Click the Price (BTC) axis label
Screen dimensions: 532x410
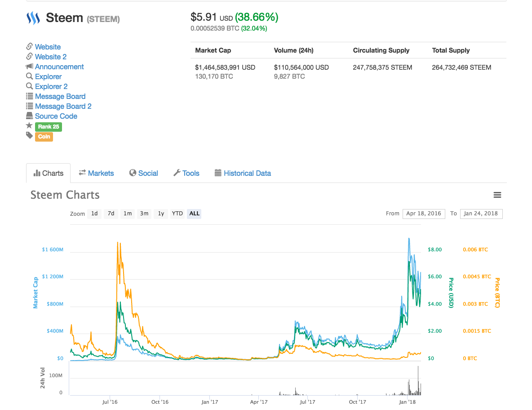click(x=497, y=293)
